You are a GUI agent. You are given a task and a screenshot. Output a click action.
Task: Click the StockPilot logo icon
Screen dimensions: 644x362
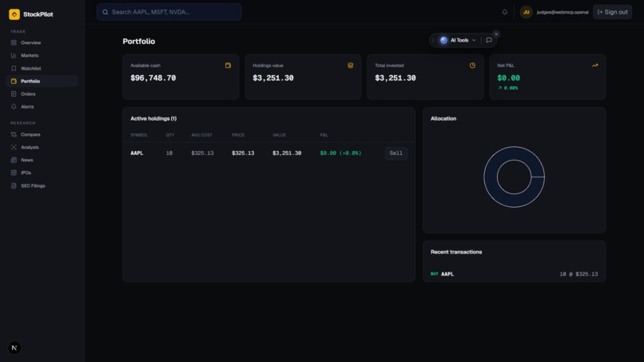14,14
